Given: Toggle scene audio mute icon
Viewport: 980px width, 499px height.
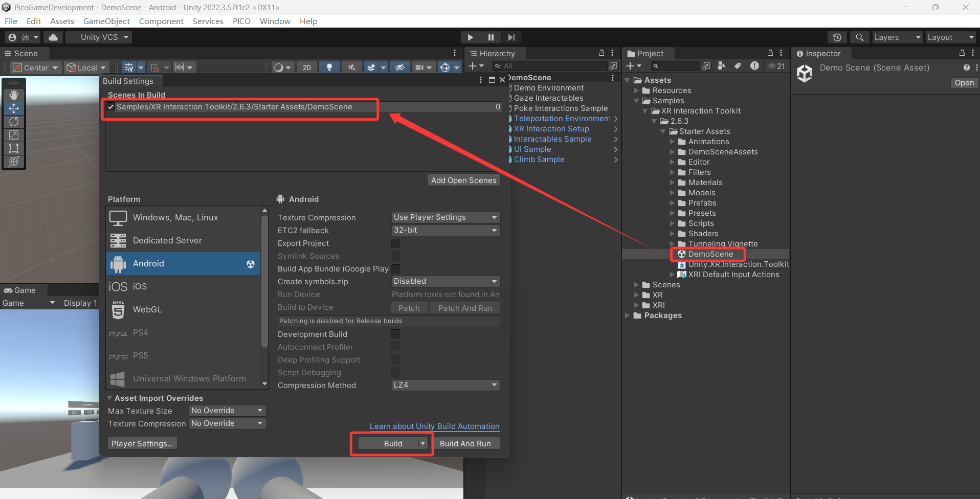Looking at the screenshot, I should click(x=352, y=67).
